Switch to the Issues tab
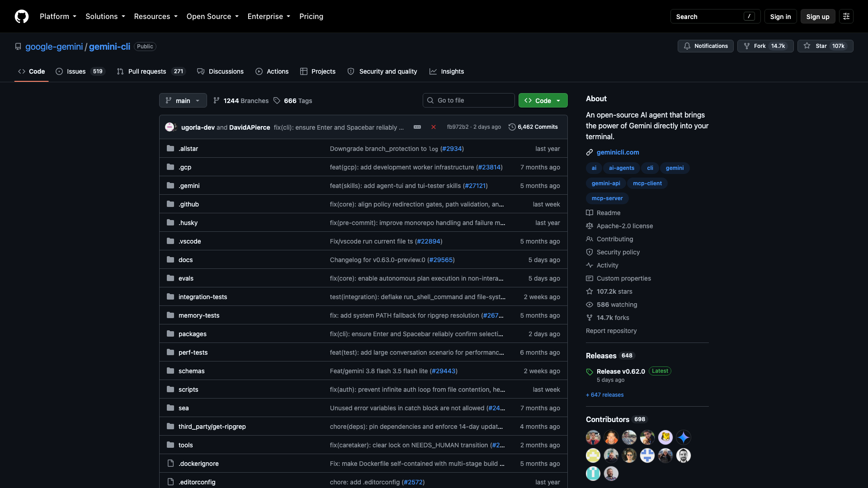 click(x=80, y=71)
